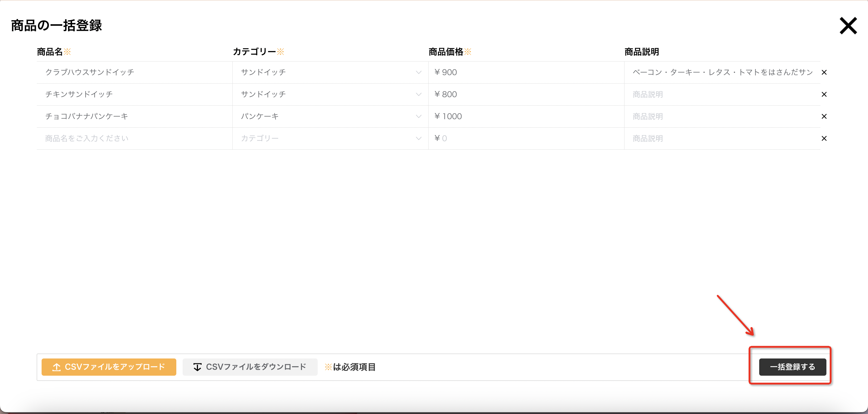This screenshot has height=414, width=868.
Task: Edit product name チキンサンドイッチ
Action: [134, 94]
